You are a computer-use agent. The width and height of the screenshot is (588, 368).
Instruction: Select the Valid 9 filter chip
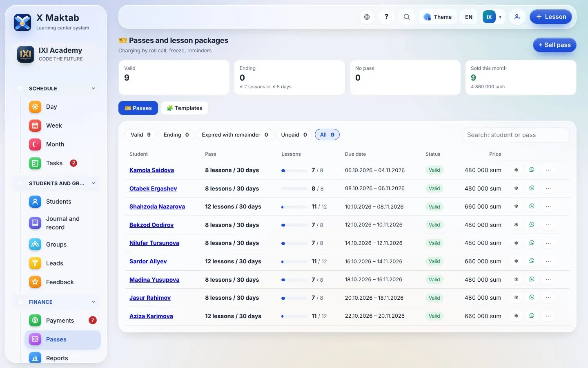coord(140,135)
